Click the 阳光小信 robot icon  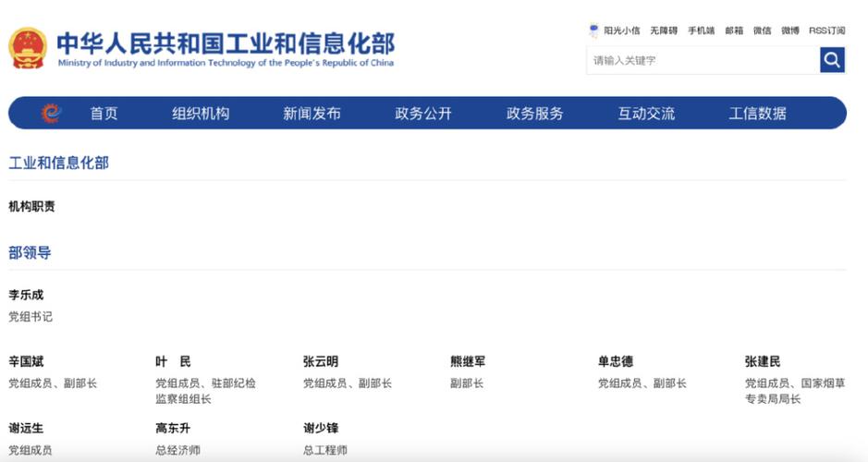[593, 30]
